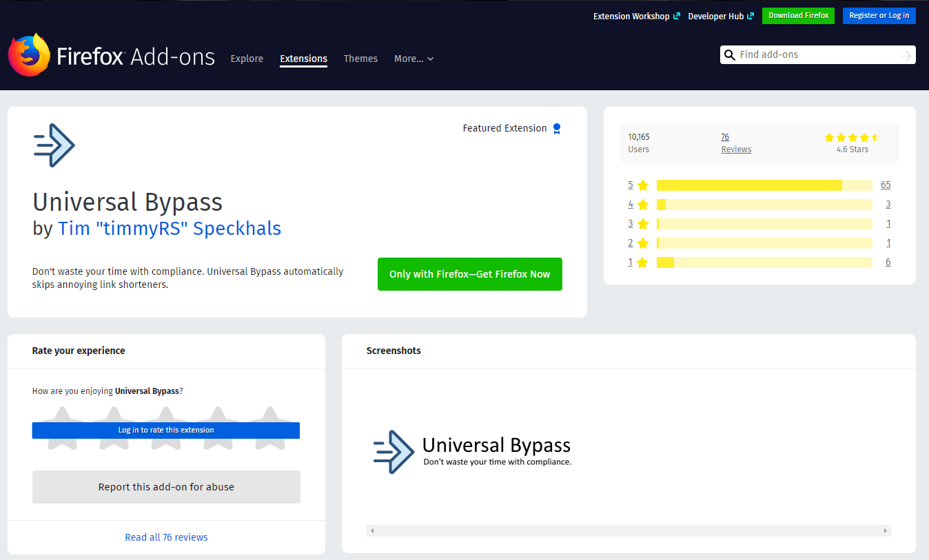Click Report this add-on for abuse
Image resolution: width=929 pixels, height=560 pixels.
pyautogui.click(x=166, y=487)
